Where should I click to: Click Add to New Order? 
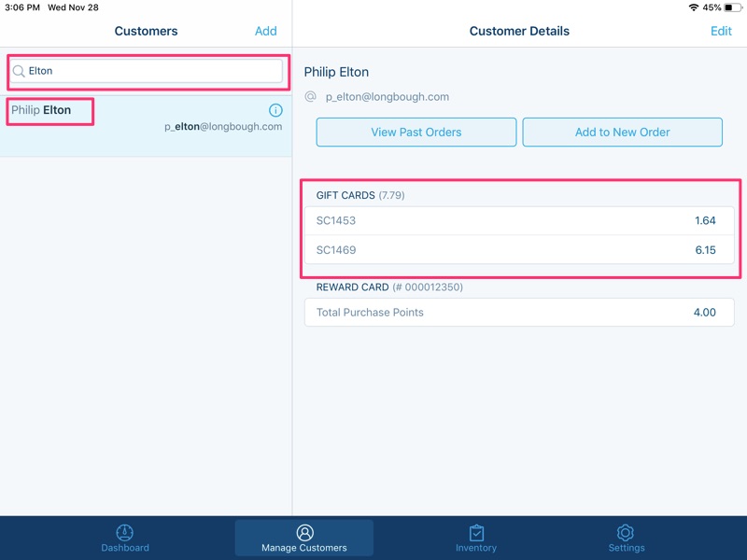(623, 132)
